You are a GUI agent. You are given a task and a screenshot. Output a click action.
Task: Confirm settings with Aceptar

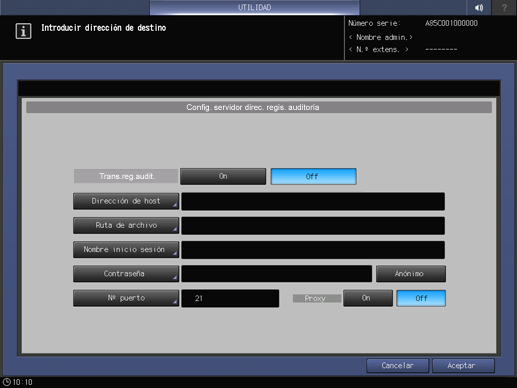[463, 366]
